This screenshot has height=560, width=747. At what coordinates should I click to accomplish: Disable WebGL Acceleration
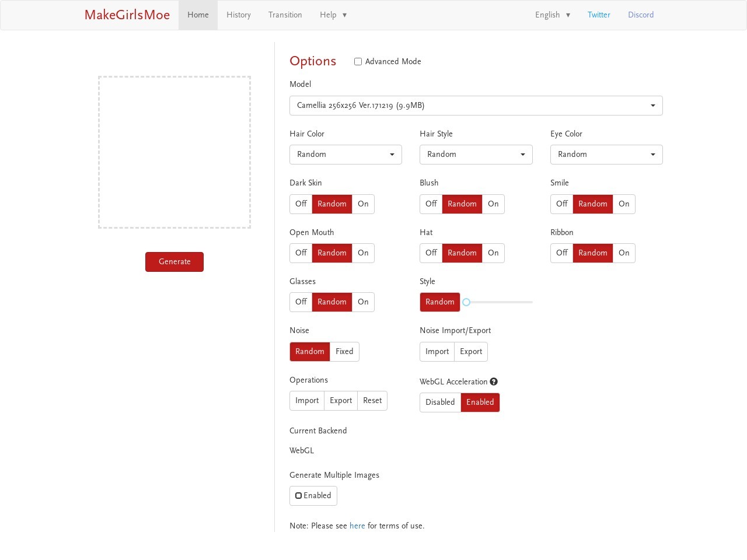click(x=440, y=402)
